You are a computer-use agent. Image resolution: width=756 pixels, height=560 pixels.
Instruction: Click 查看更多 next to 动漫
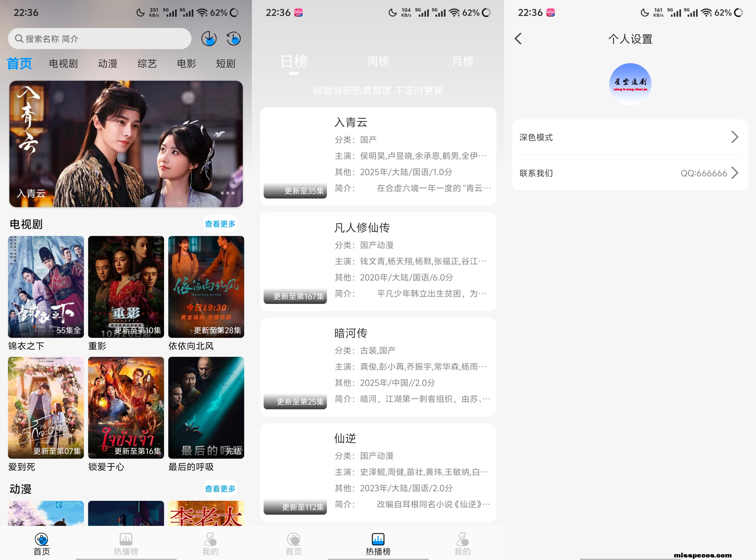(220, 488)
